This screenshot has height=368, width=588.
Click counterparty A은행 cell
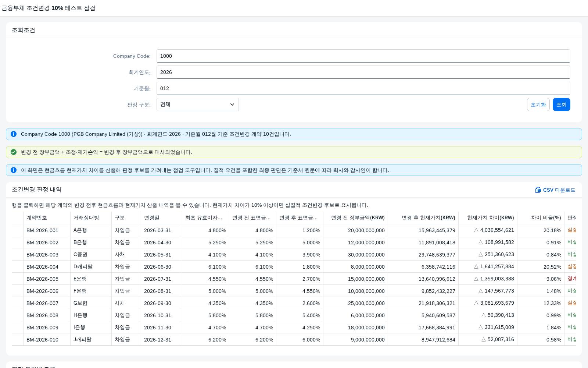pyautogui.click(x=91, y=230)
